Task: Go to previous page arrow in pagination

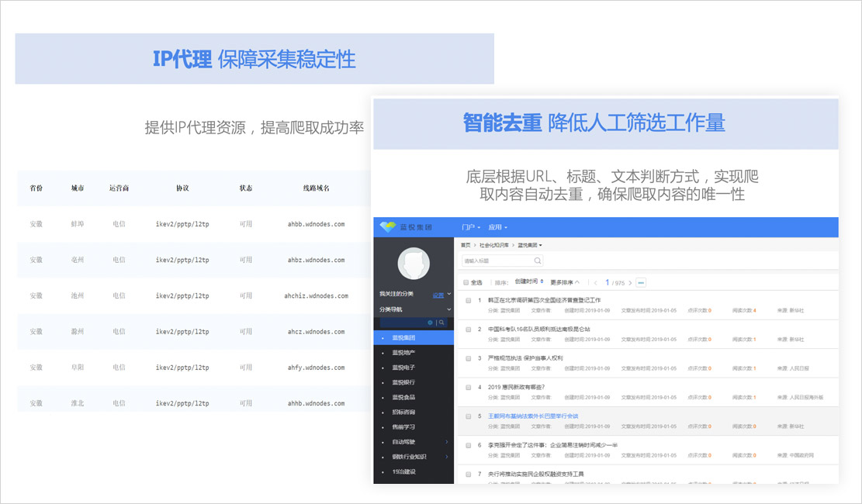Action: point(596,282)
